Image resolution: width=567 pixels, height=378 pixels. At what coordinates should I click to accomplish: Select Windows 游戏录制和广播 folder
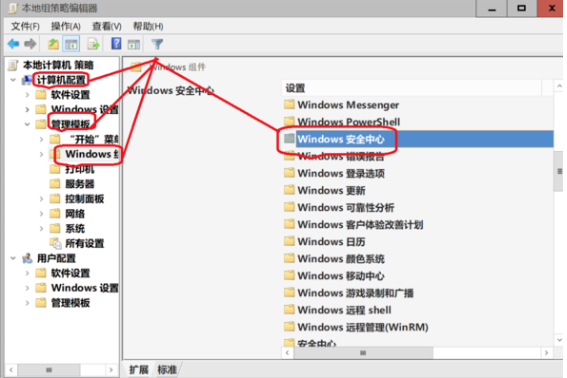355,293
